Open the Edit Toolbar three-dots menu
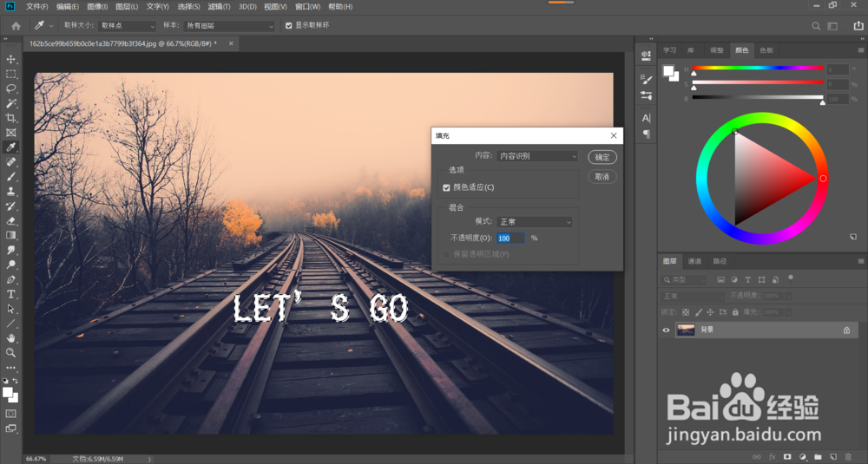 [x=10, y=367]
